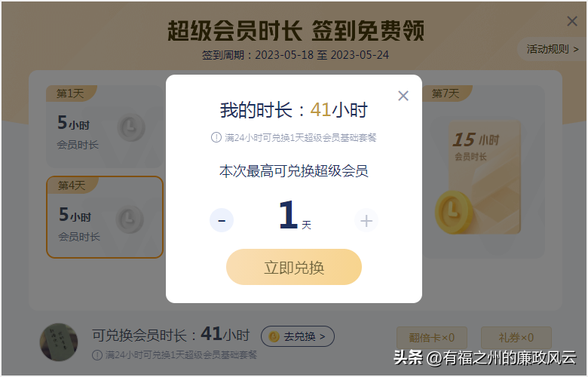Screen dimensions: 588x377
Task: Click coin icon inside 去兑换 button
Action: click(x=274, y=336)
